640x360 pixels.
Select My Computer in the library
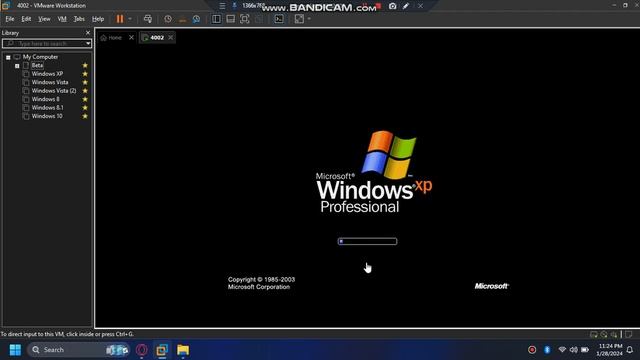coord(40,57)
